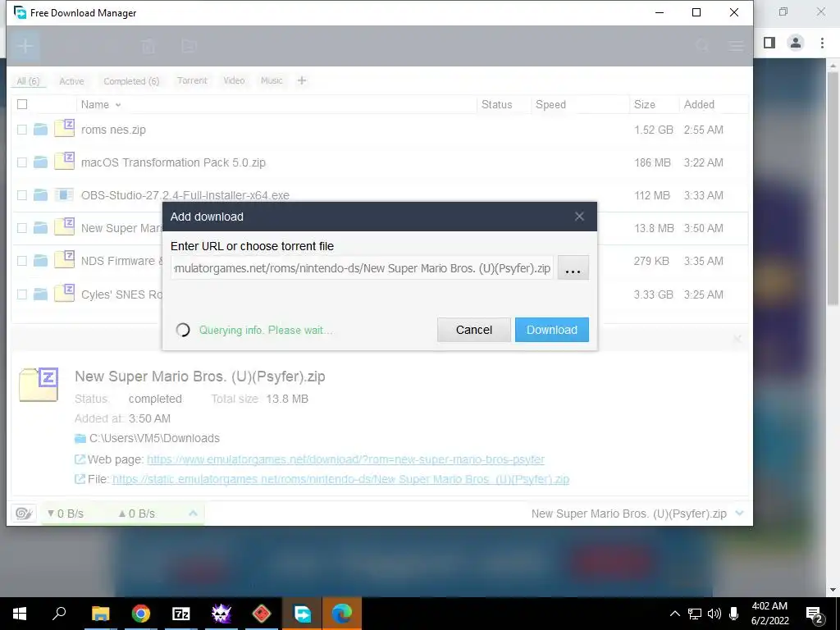Click the browse (...) button for torrent file

(x=573, y=268)
